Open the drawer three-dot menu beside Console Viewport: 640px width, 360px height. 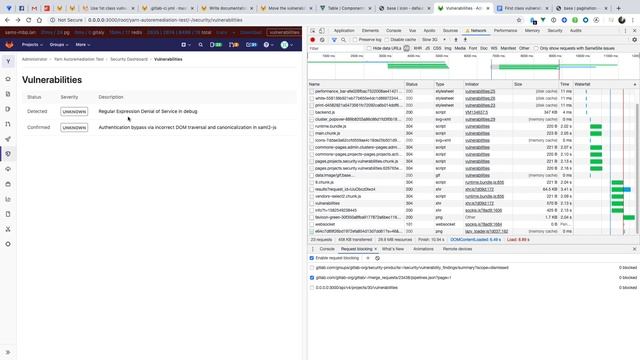click(x=313, y=249)
